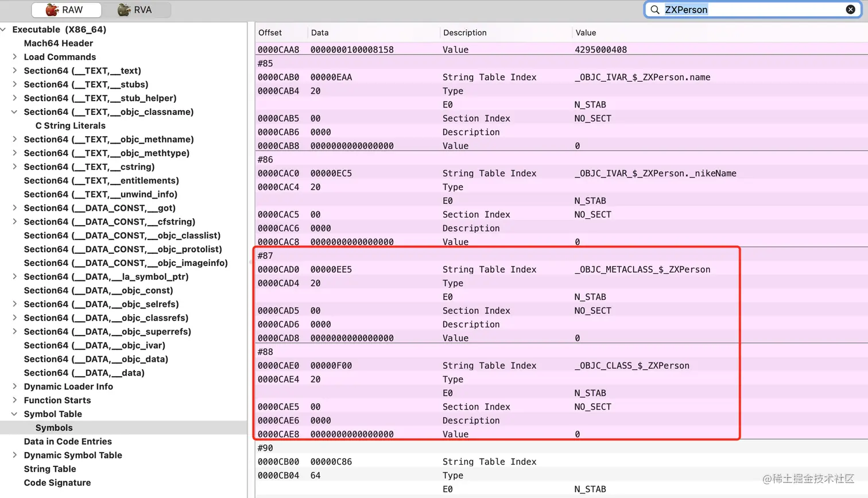Select Section64 (__DATA_CONST,__objc_classlist) item
The width and height of the screenshot is (868, 498).
click(122, 236)
